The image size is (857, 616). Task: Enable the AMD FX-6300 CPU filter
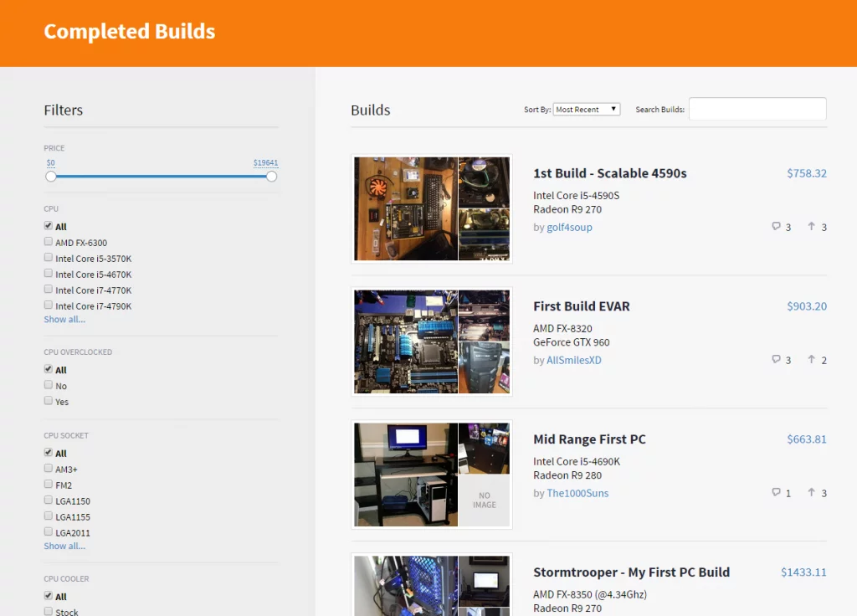click(49, 242)
